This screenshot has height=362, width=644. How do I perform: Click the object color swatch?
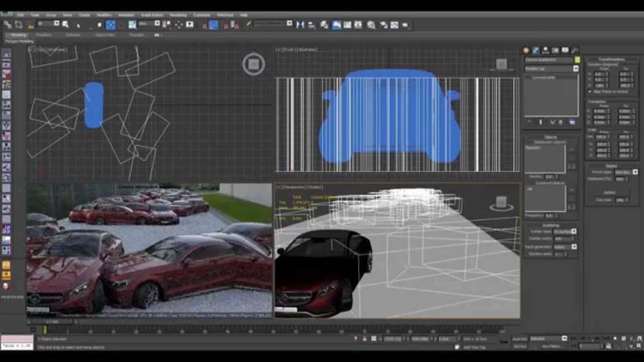pos(577,60)
